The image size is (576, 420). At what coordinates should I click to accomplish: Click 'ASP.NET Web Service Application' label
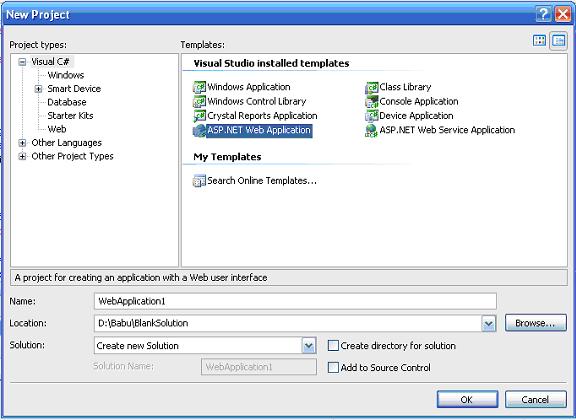[x=447, y=130]
